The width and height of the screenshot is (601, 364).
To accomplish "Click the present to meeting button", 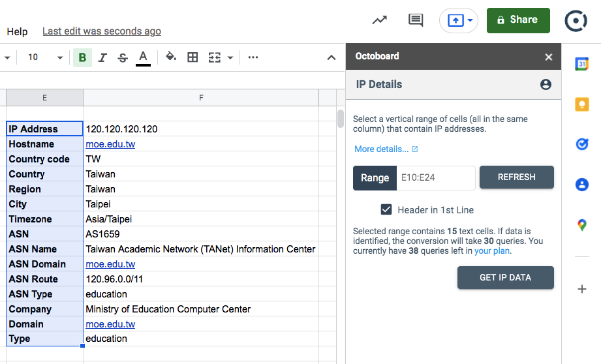I will 455,20.
